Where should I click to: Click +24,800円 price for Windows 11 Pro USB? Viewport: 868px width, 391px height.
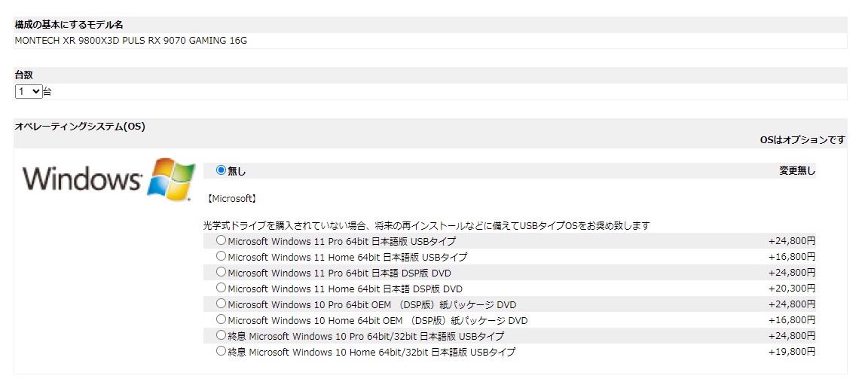pyautogui.click(x=792, y=241)
